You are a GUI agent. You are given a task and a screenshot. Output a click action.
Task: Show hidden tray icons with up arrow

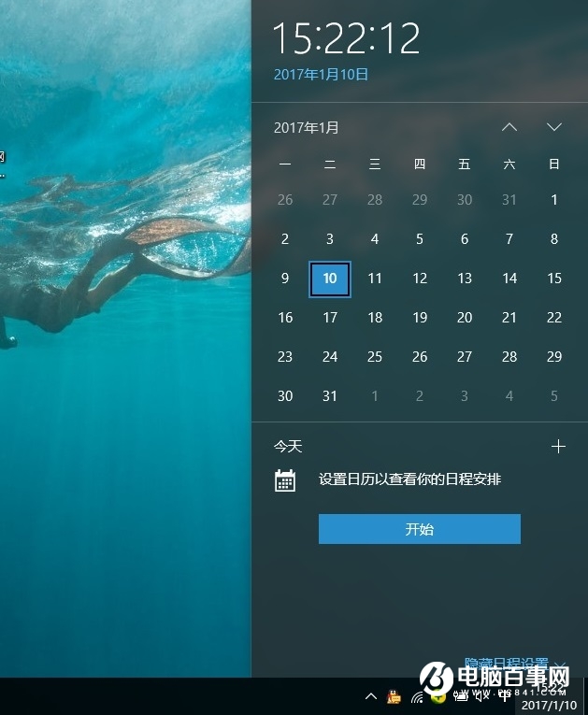[x=371, y=696]
